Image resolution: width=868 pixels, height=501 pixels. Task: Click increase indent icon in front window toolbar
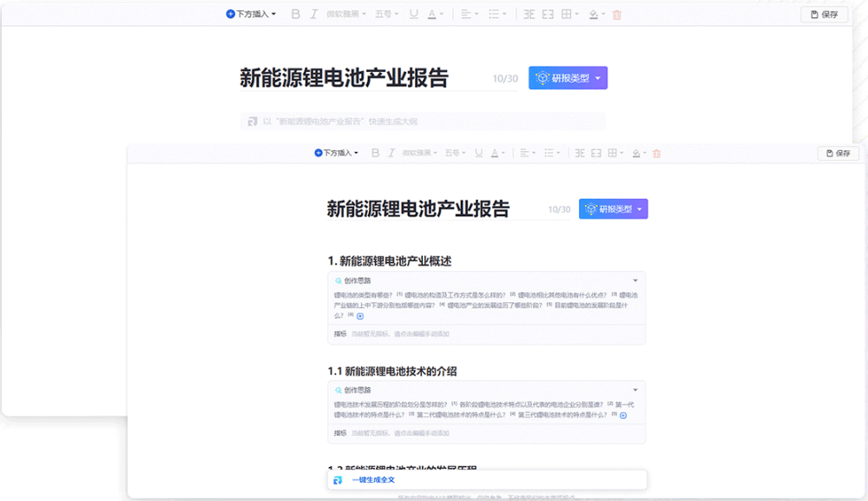click(595, 153)
